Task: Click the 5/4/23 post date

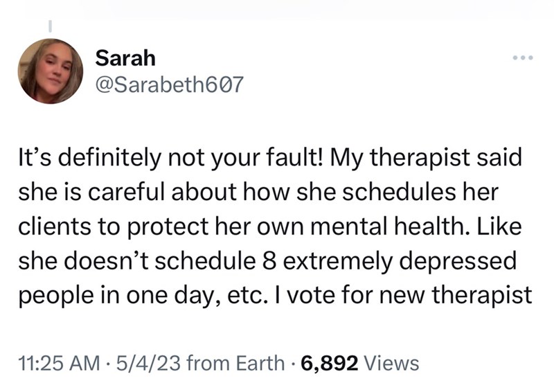Action: tap(147, 364)
